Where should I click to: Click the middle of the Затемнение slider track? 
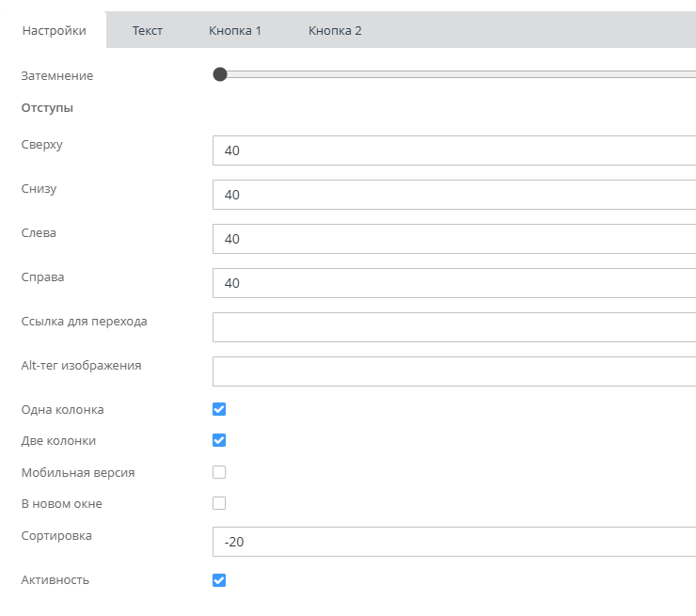[x=458, y=74]
